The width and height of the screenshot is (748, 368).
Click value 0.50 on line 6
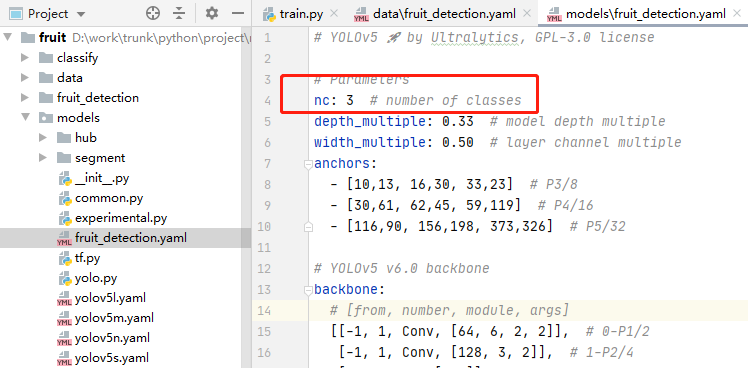458,142
